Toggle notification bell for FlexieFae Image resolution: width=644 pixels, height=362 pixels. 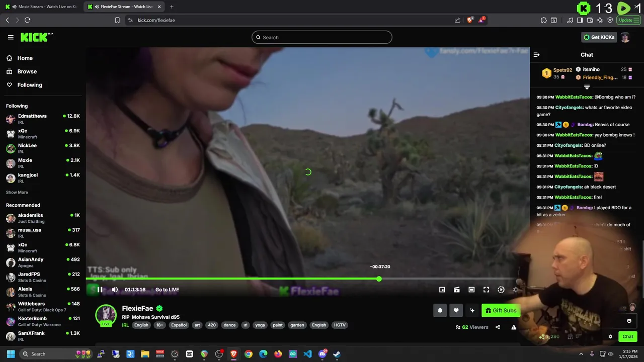click(x=440, y=311)
